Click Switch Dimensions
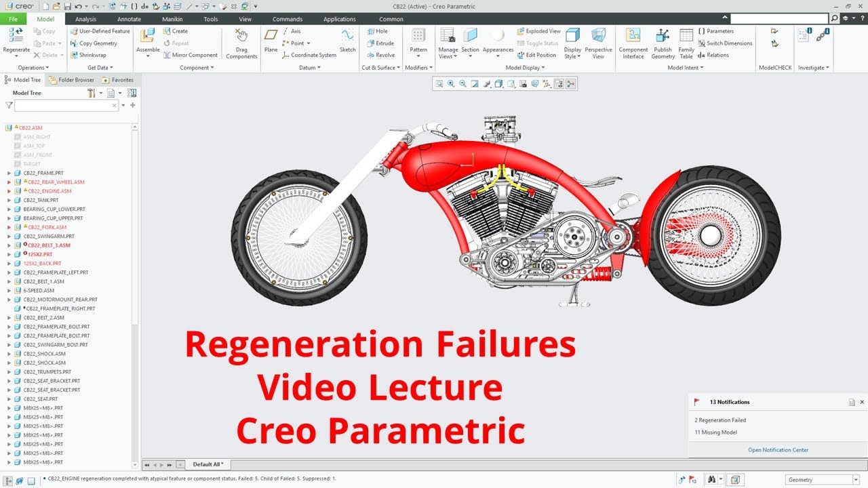Screen dimensions: 868x488 [725, 43]
